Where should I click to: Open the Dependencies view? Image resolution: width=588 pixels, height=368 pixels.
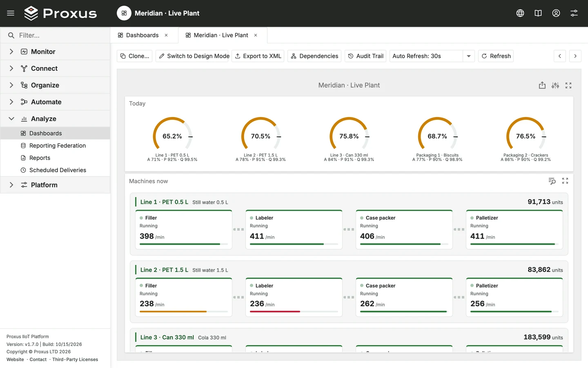pos(314,56)
